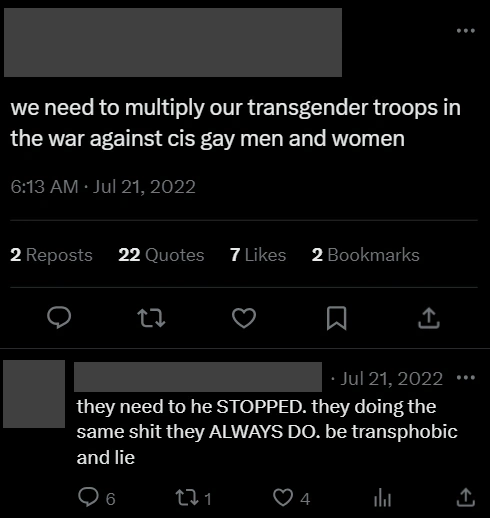This screenshot has height=518, width=490.
Task: Repost the reply with 1 repost
Action: click(x=194, y=498)
